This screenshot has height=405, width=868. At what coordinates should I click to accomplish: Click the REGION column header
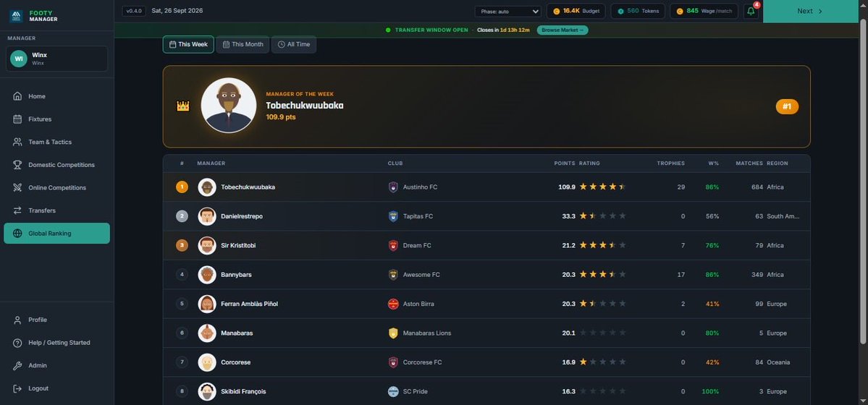click(x=778, y=163)
